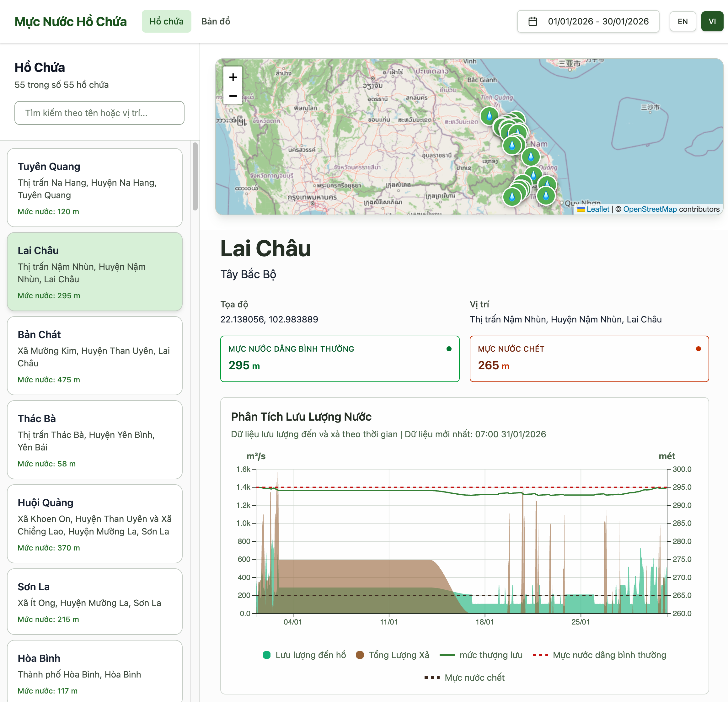Open the Bản Chát reservoir card
This screenshot has width=728, height=702.
(x=95, y=356)
